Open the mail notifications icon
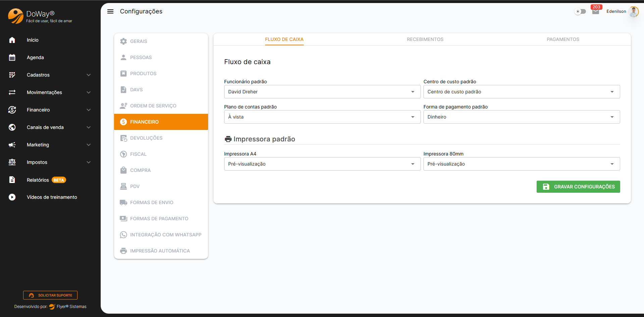 [595, 12]
